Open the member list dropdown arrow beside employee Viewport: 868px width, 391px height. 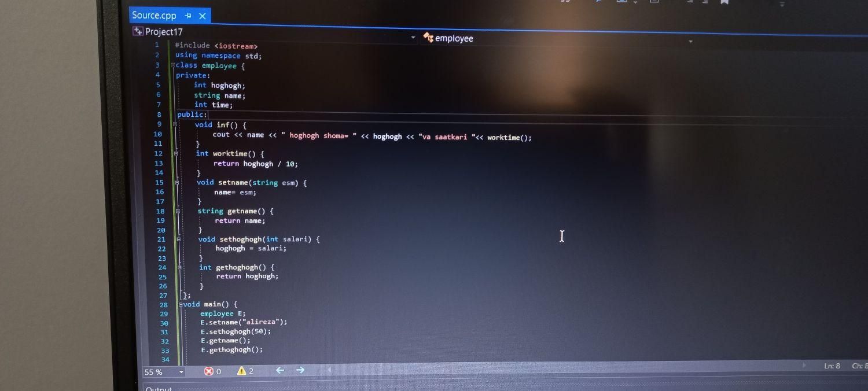coord(690,42)
